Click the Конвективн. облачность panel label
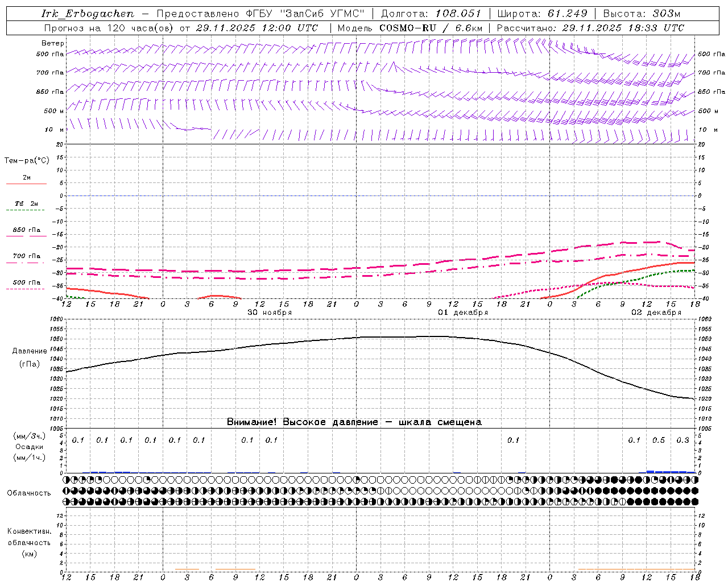 [29, 542]
